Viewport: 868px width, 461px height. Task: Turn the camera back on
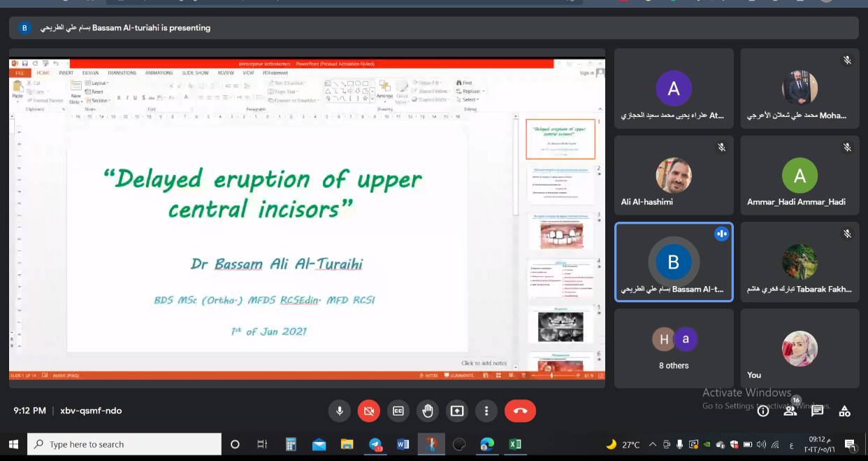coord(368,411)
